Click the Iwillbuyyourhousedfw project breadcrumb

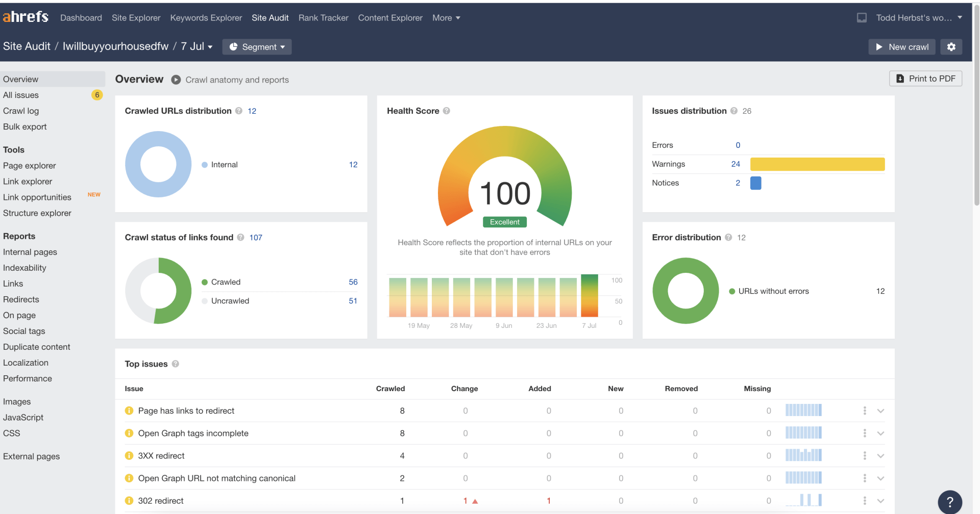pos(115,46)
